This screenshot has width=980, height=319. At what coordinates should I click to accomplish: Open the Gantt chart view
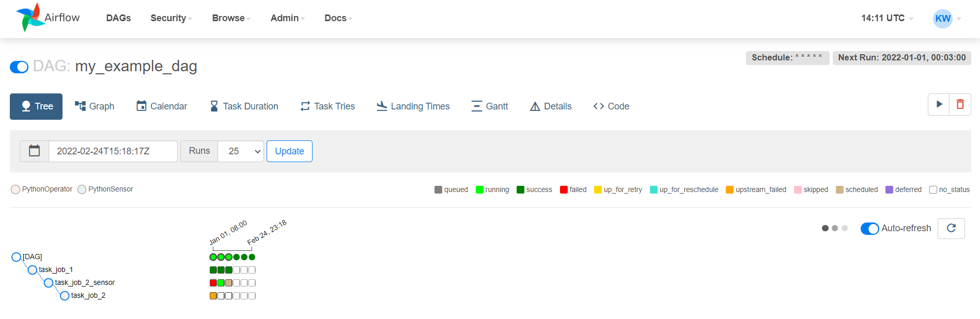coord(490,106)
